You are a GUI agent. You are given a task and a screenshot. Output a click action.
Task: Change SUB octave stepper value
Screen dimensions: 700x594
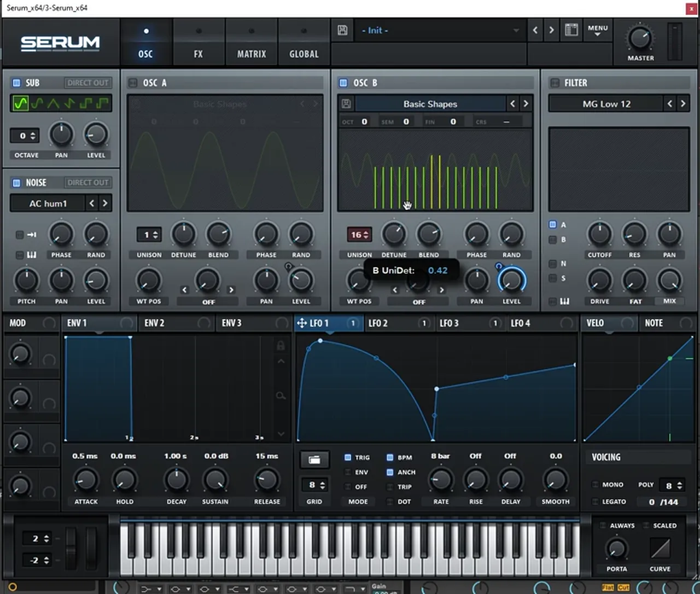tap(25, 136)
